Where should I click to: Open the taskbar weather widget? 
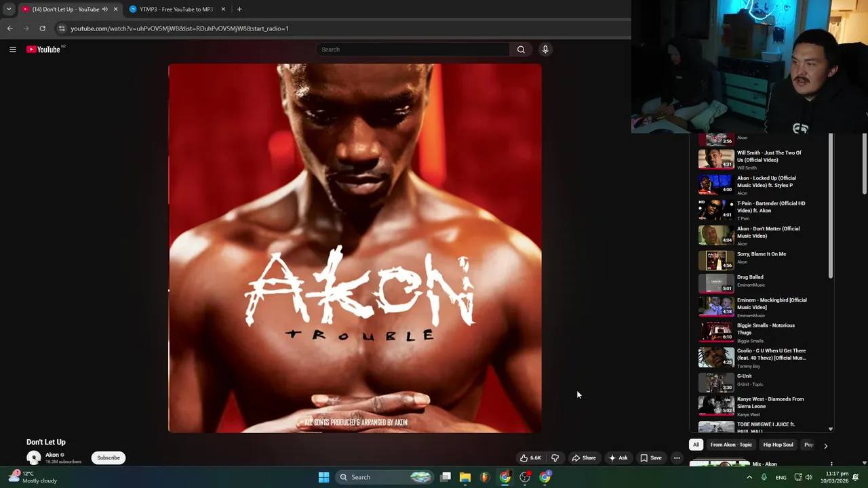(x=34, y=477)
